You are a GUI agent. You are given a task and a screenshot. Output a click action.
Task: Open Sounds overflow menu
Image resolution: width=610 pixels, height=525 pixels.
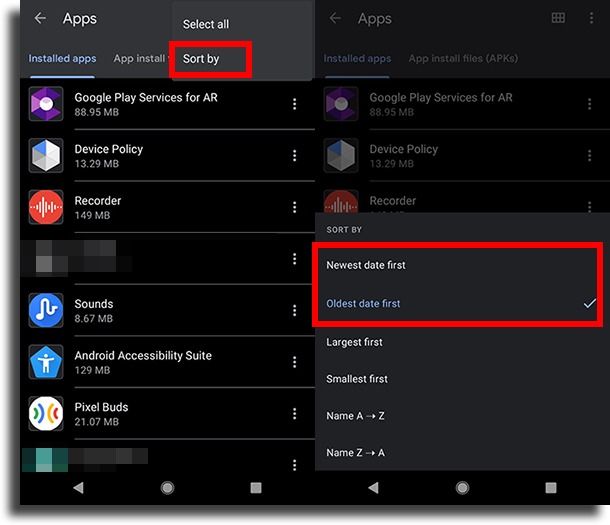(294, 310)
